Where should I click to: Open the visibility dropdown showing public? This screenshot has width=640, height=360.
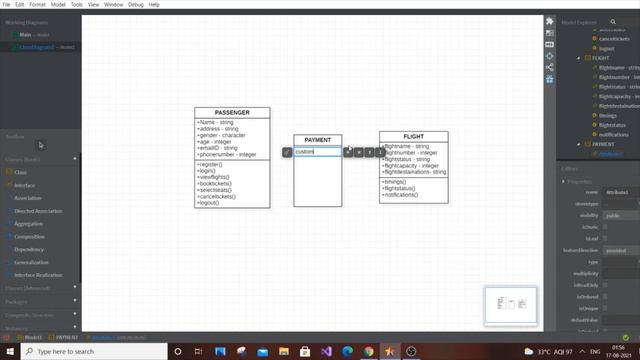pos(621,216)
